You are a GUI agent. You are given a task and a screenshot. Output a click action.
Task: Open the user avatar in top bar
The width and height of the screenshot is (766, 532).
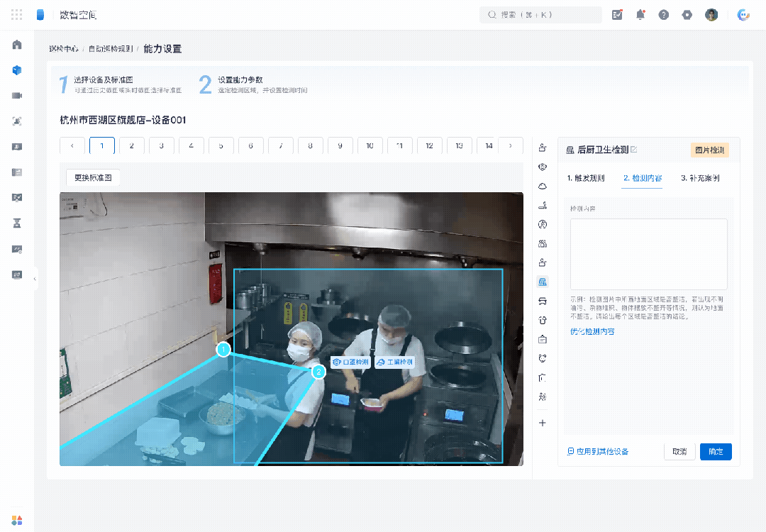(711, 15)
